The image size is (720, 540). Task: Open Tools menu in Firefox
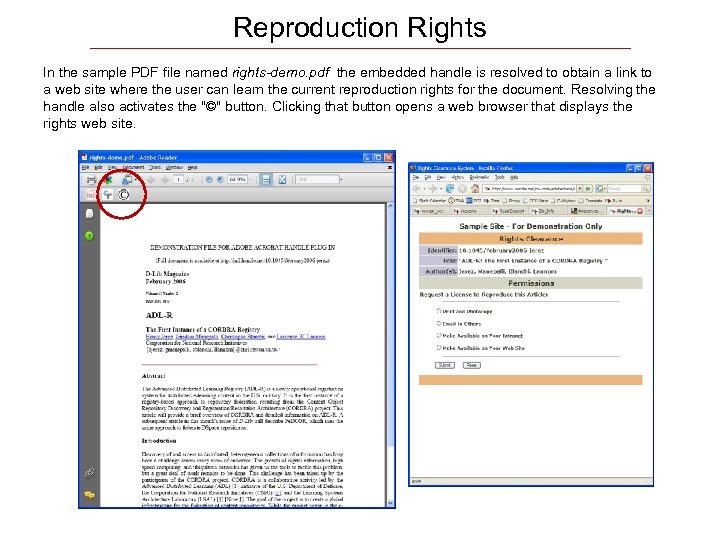pyautogui.click(x=500, y=177)
